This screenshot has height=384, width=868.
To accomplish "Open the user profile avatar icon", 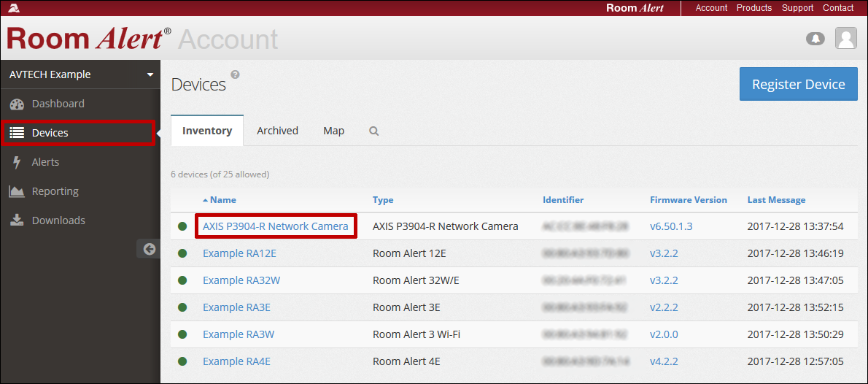I will pyautogui.click(x=845, y=39).
